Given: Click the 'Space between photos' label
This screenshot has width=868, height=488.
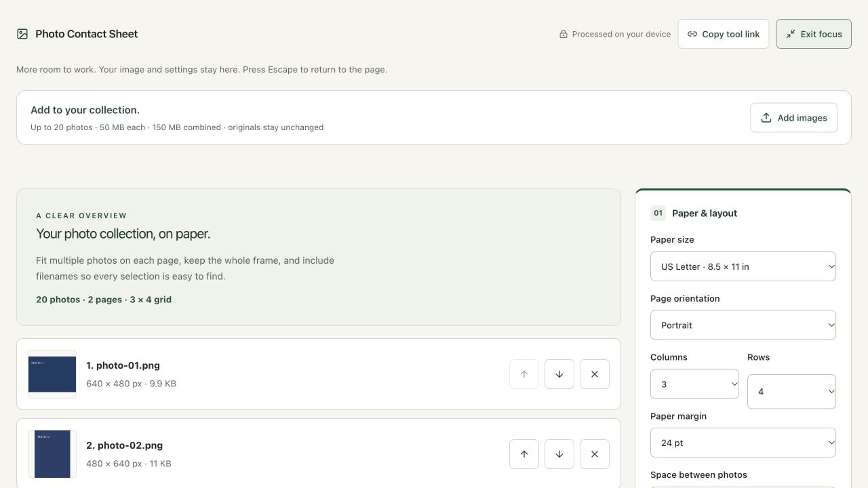Looking at the screenshot, I should [698, 475].
